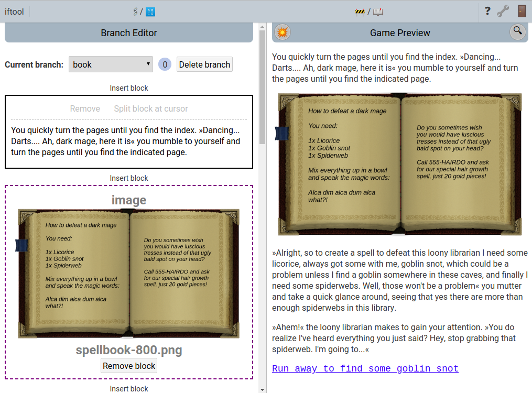Click Insert block above the text block
Viewport: 532px width, 393px height.
click(x=129, y=88)
